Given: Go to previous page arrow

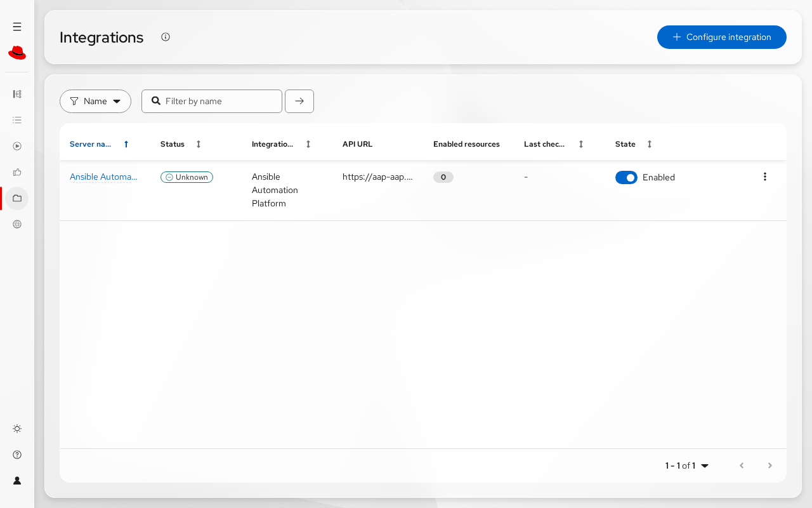Looking at the screenshot, I should pyautogui.click(x=742, y=465).
